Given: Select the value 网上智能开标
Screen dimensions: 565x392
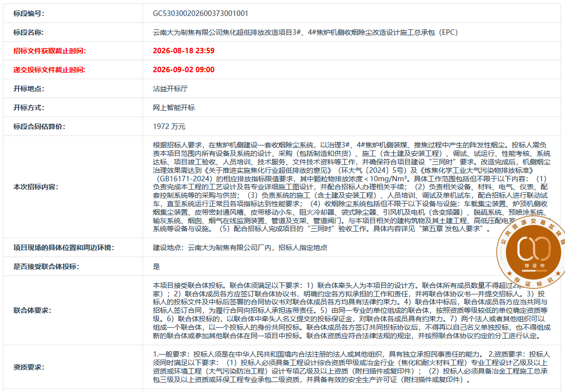Looking at the screenshot, I should 174,108.
